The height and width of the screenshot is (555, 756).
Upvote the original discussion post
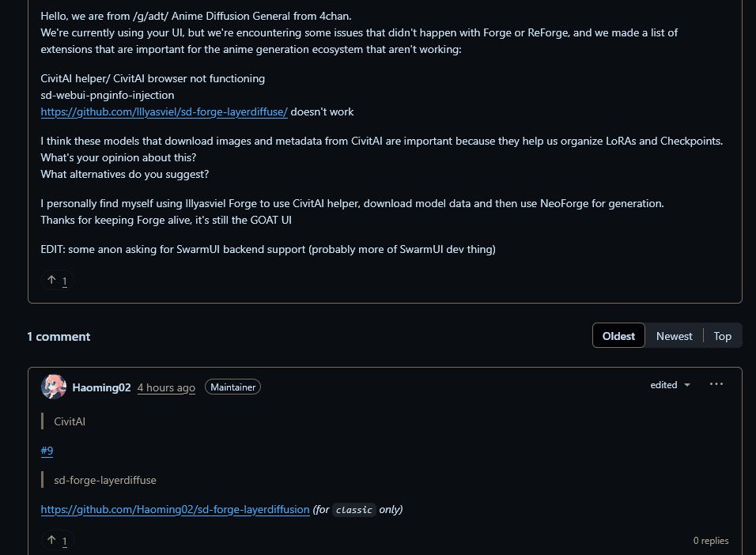51,280
